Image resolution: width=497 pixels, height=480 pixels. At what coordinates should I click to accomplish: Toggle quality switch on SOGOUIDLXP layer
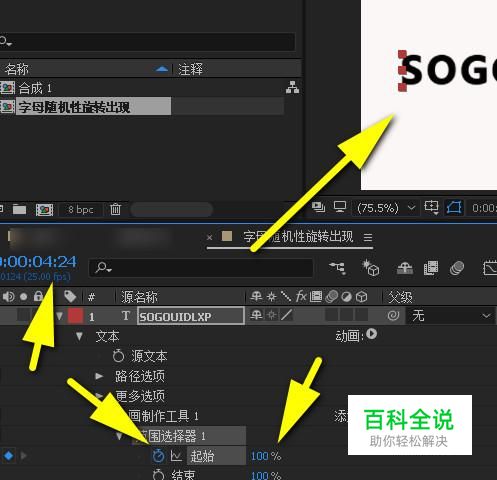click(287, 315)
